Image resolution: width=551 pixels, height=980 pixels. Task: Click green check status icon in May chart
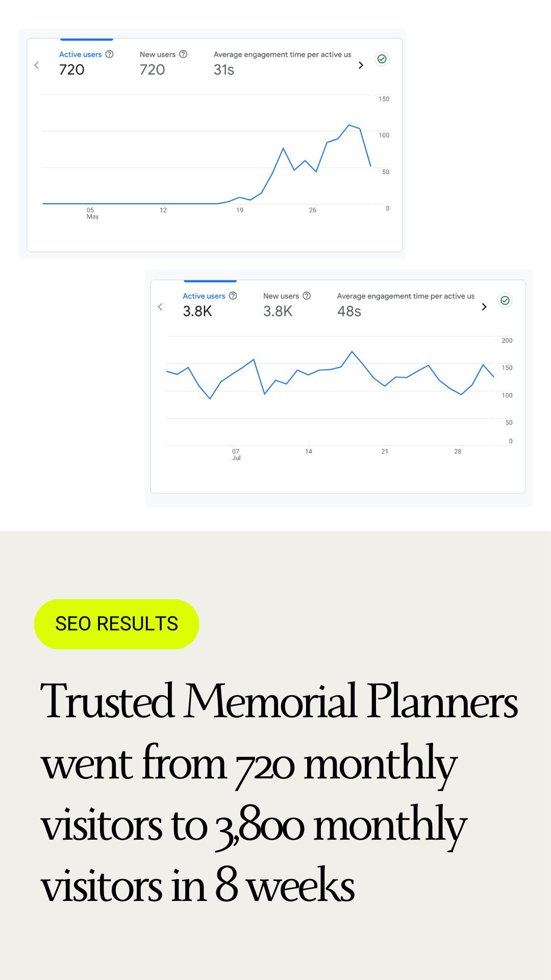click(382, 59)
